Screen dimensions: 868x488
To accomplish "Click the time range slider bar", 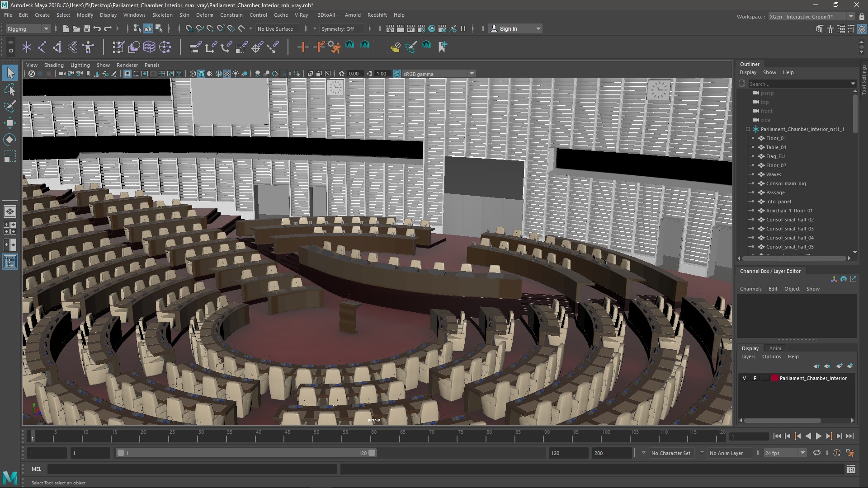I will 246,453.
